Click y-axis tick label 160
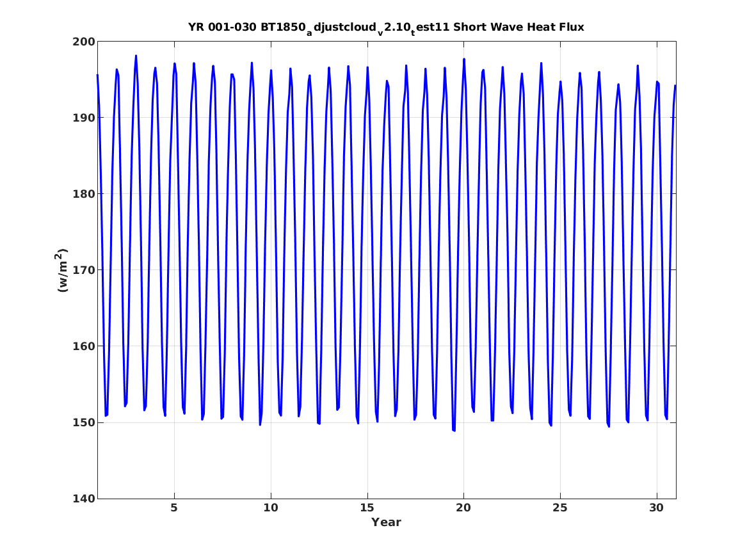This screenshot has width=747, height=560. pyautogui.click(x=83, y=347)
